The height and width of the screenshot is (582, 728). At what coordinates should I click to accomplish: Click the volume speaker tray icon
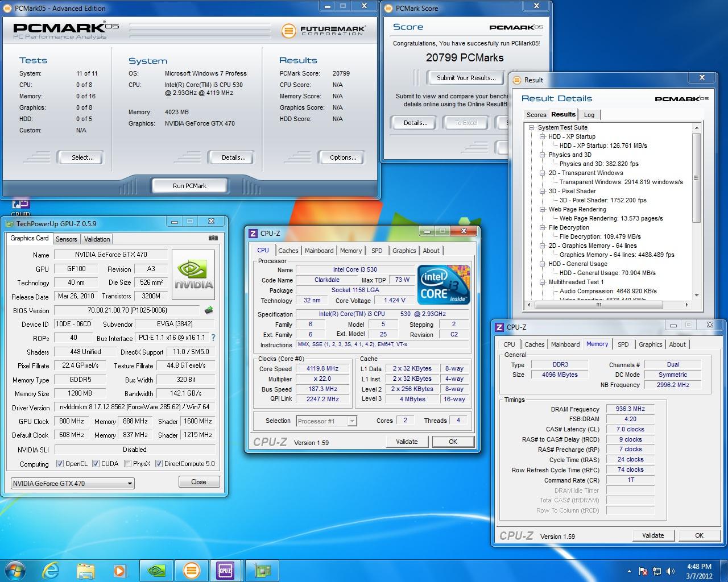click(672, 571)
